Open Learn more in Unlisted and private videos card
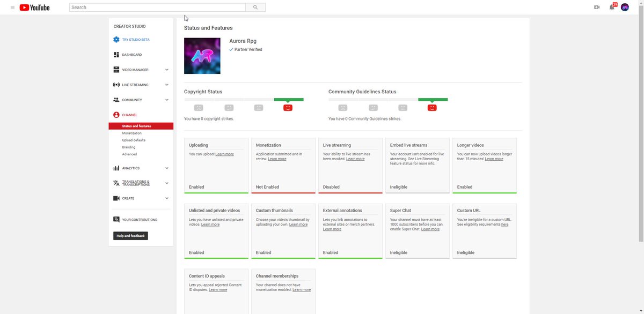644x314 pixels. 210,225
